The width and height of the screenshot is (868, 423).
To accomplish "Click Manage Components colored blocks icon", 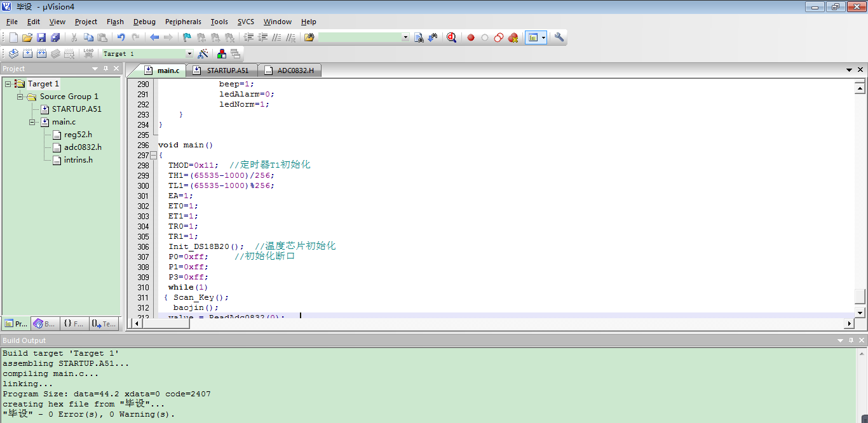I will 221,54.
